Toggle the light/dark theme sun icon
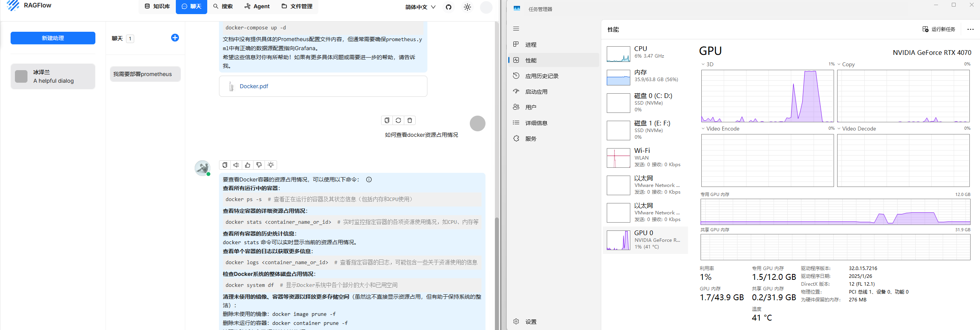 pos(467,7)
